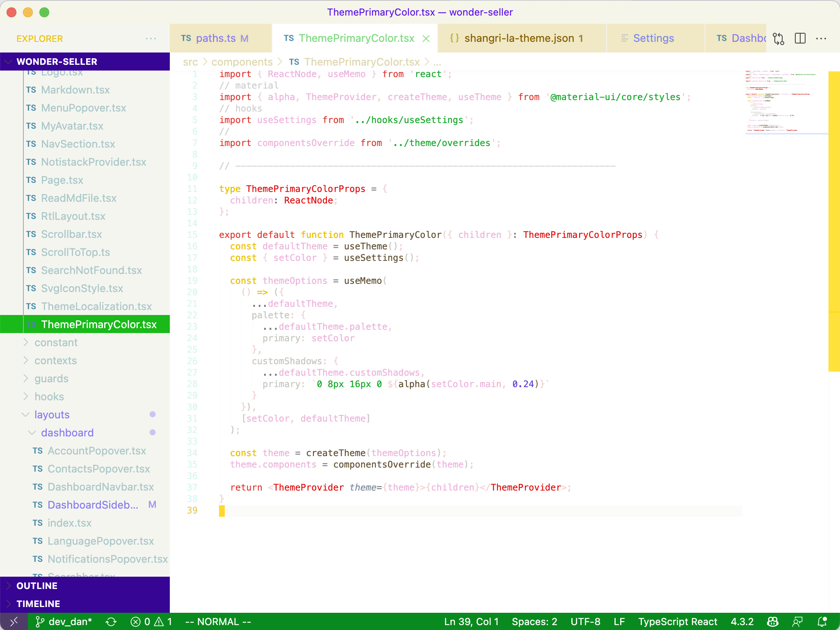Click the feedback icon in status bar
This screenshot has height=630, width=840.
click(797, 622)
